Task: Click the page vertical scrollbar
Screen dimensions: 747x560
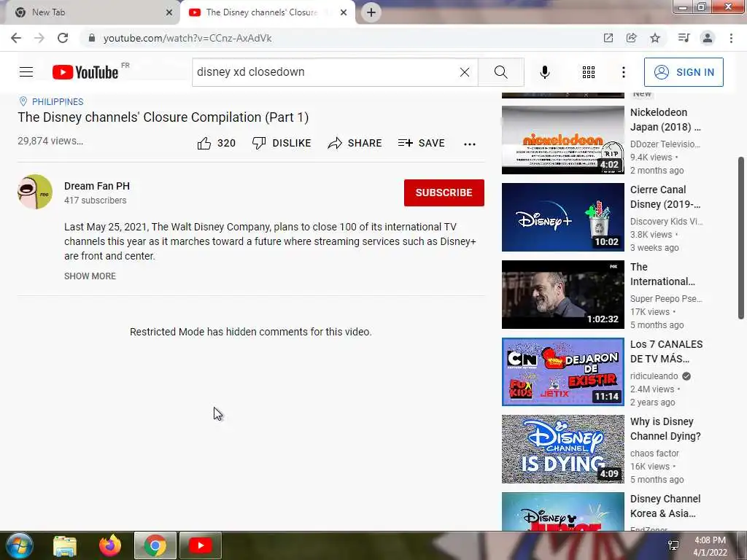Action: click(741, 238)
